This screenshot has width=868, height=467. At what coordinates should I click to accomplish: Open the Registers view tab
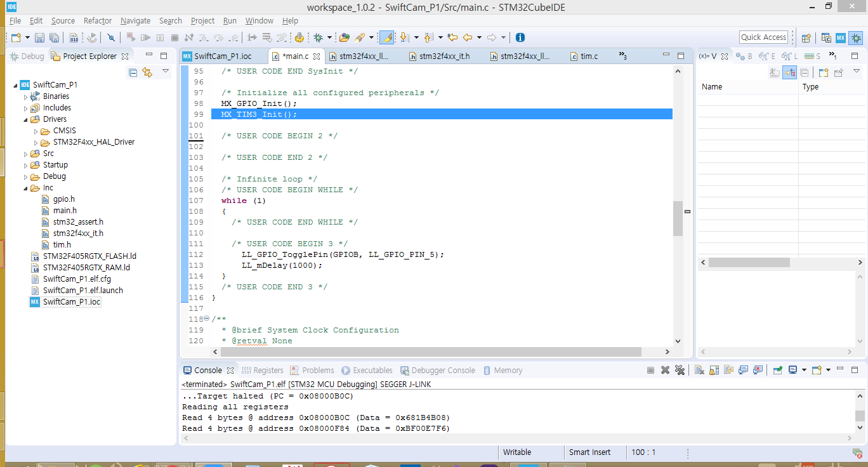click(262, 371)
